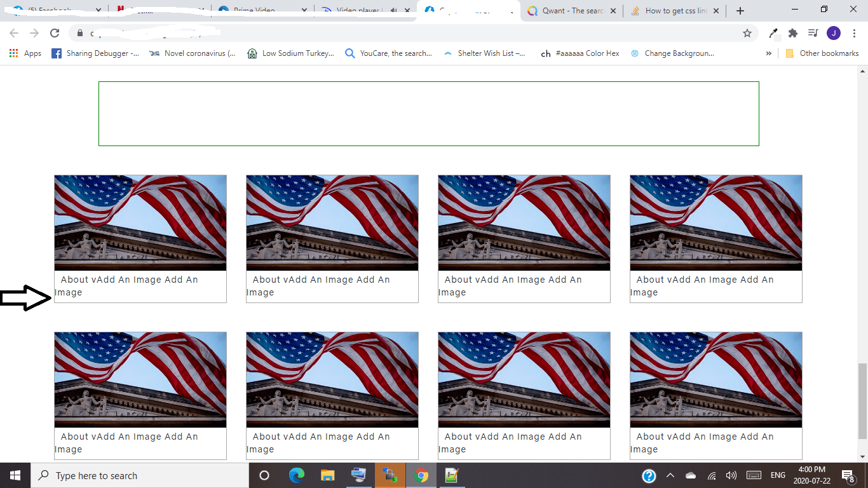Open the Extensions puzzle icon
868x488 pixels.
[x=793, y=33]
